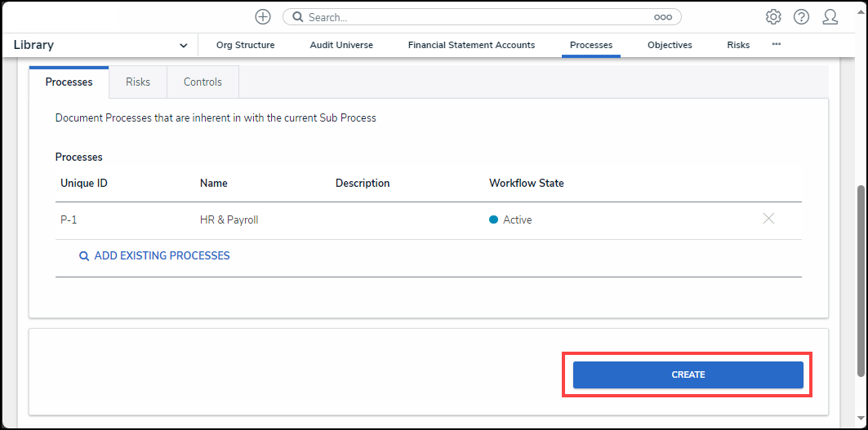Expand the Library dropdown
This screenshot has width=868, height=430.
click(x=183, y=46)
